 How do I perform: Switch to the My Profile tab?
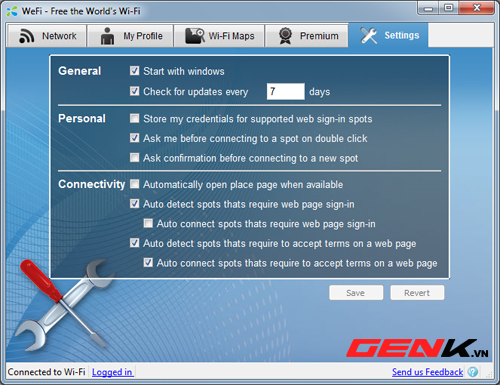(130, 36)
